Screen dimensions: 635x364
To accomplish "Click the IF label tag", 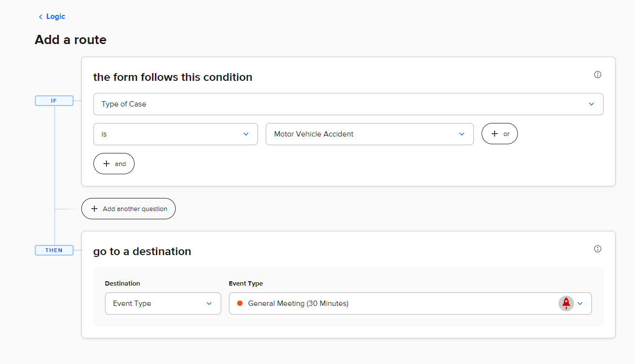I will point(54,101).
